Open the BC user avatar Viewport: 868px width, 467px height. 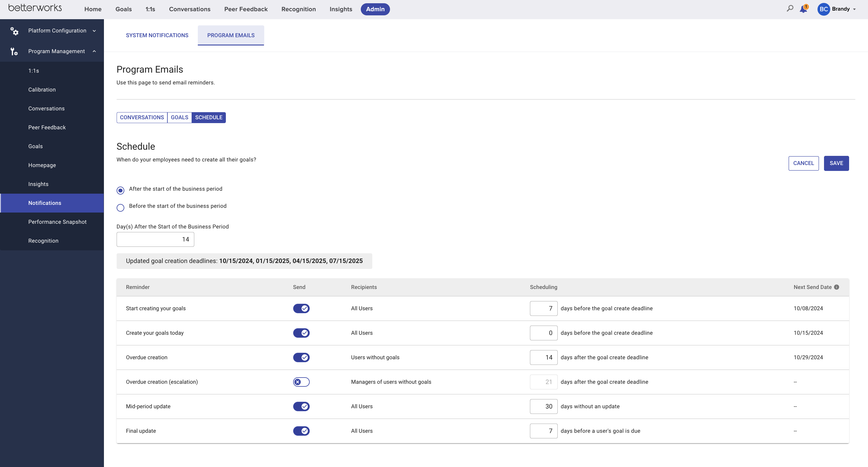(823, 9)
